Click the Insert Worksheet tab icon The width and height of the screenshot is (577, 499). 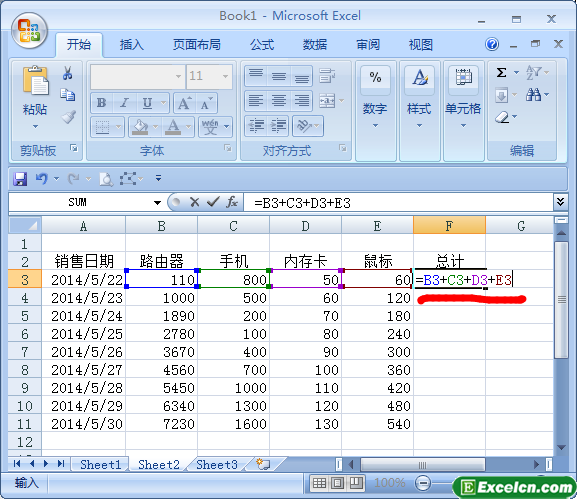pos(263,464)
